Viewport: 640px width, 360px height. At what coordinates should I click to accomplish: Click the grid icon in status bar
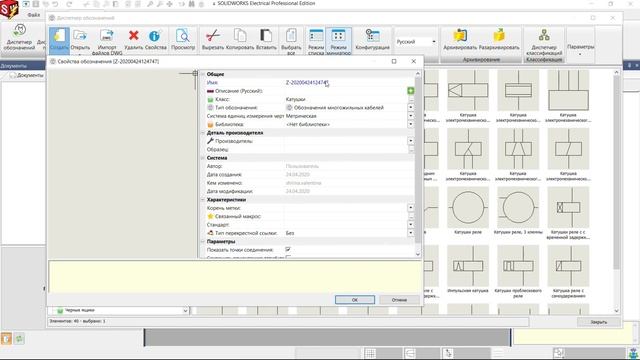[370, 353]
